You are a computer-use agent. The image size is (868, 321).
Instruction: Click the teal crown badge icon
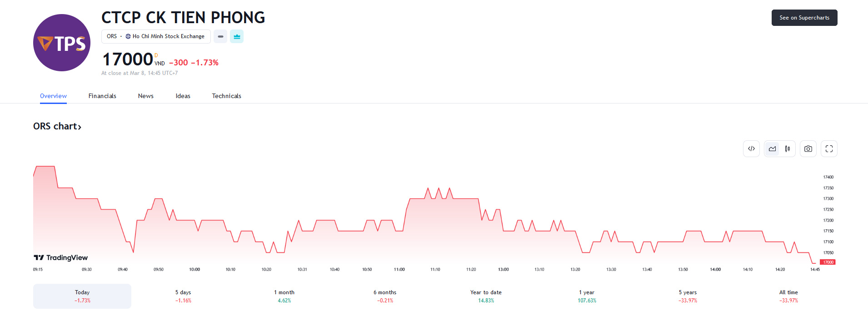coord(237,36)
